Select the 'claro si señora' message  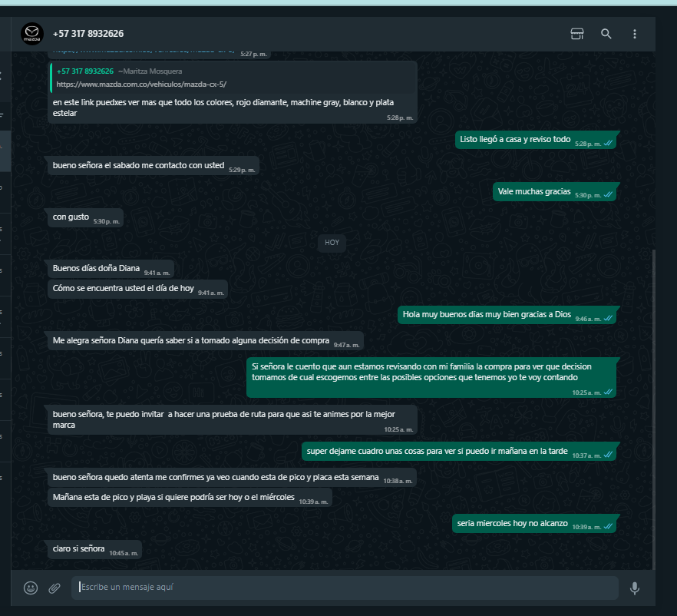coord(95,549)
